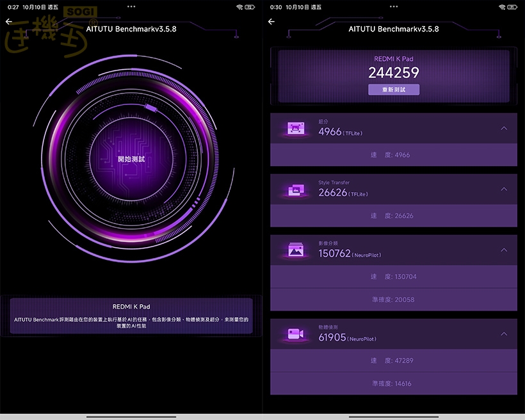The image size is (525, 420).
Task: Click the Style Transfer category icon
Action: point(295,190)
